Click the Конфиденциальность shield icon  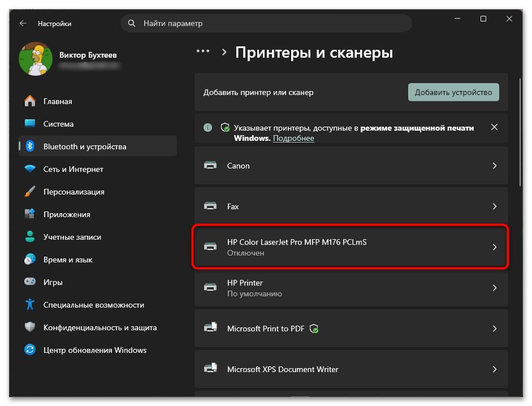click(30, 327)
